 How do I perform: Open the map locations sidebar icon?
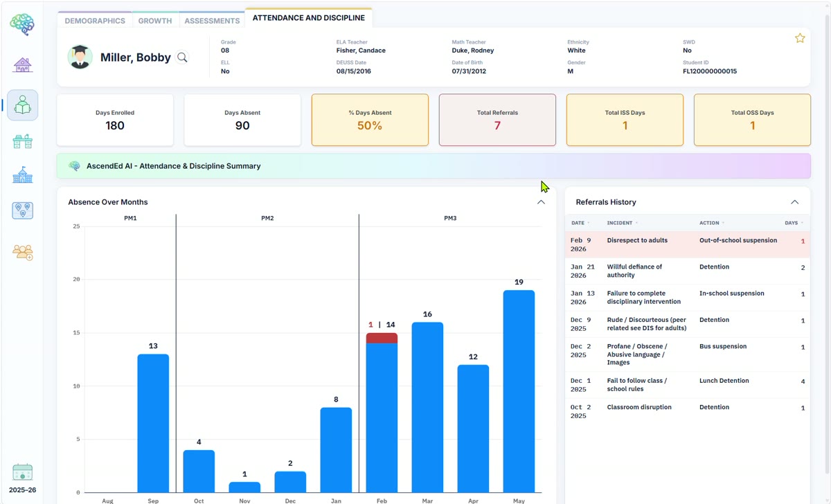tap(23, 210)
